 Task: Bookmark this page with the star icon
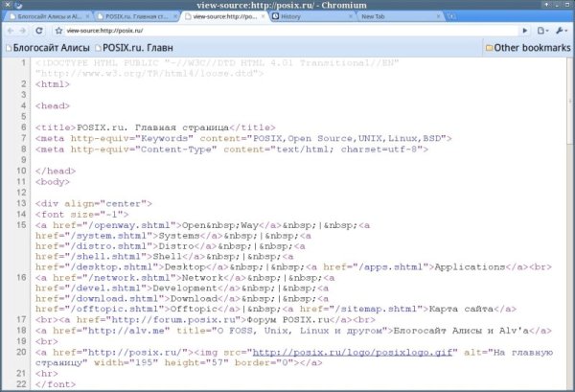[58, 31]
